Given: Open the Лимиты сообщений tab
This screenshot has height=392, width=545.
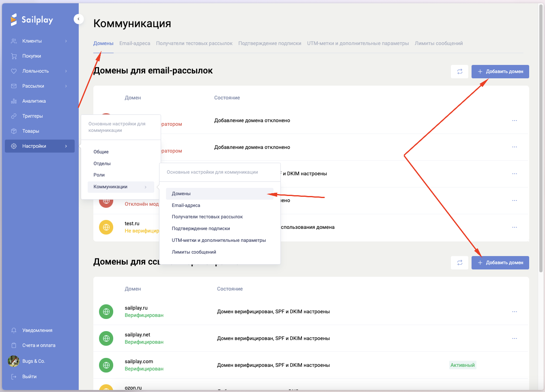Looking at the screenshot, I should coord(438,43).
